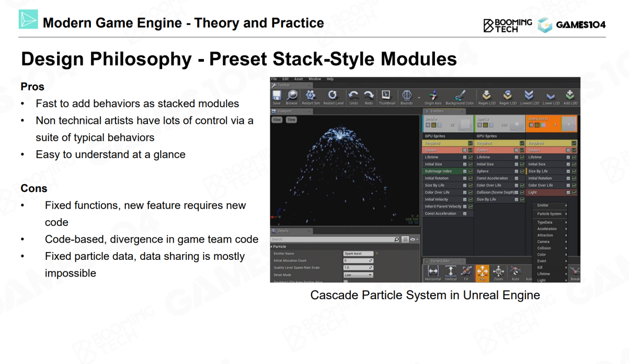
Task: Open the Detail Mode dropdown set to Low
Action: 358,275
